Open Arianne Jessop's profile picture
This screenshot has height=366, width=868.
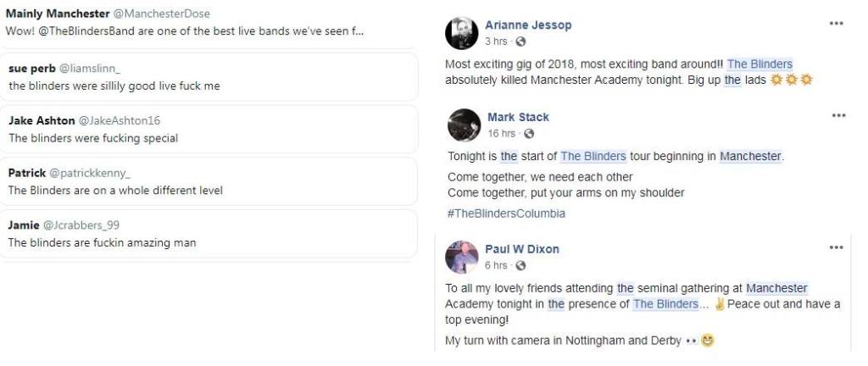[462, 32]
